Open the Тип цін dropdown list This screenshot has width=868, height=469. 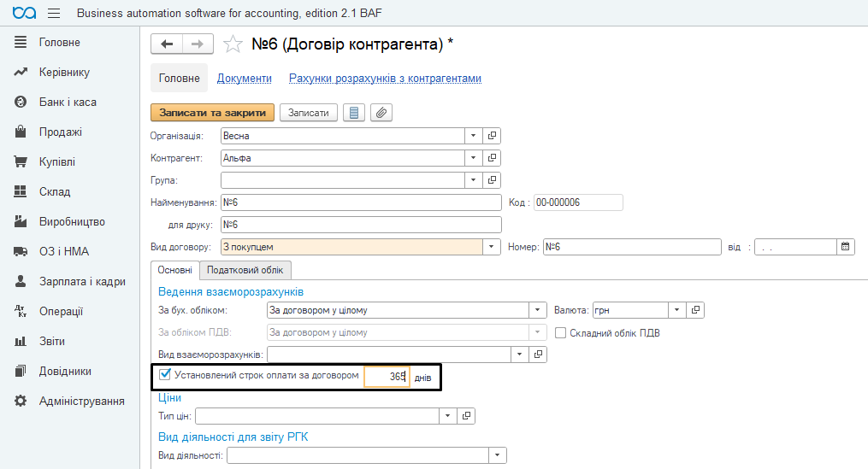pos(448,416)
